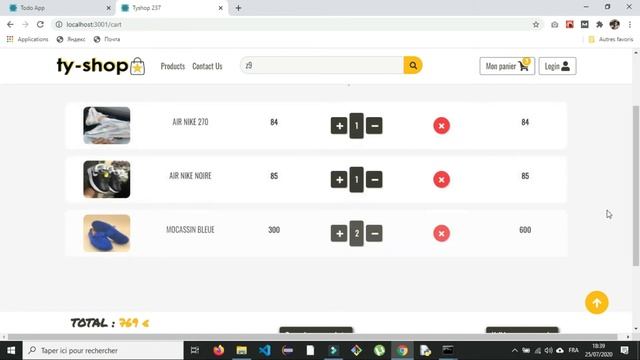This screenshot has height=360, width=640.
Task: Open a new browser tab
Action: 238,8
